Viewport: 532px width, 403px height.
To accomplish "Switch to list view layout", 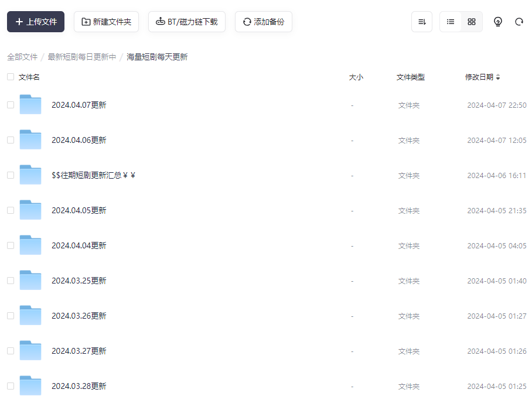I will pyautogui.click(x=450, y=21).
